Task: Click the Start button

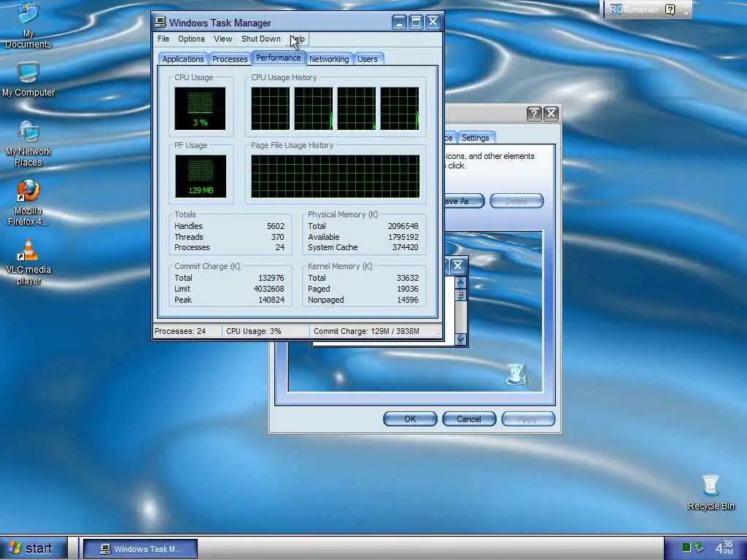Action: (x=32, y=548)
